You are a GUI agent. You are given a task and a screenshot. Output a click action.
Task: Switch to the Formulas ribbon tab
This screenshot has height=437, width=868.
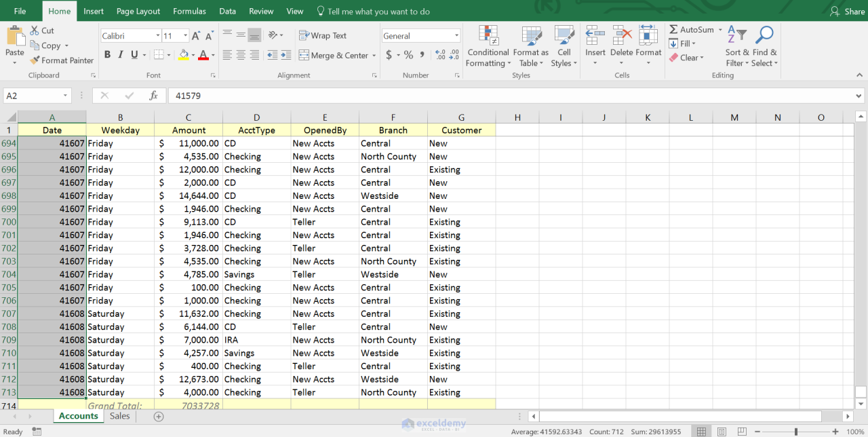pos(189,11)
